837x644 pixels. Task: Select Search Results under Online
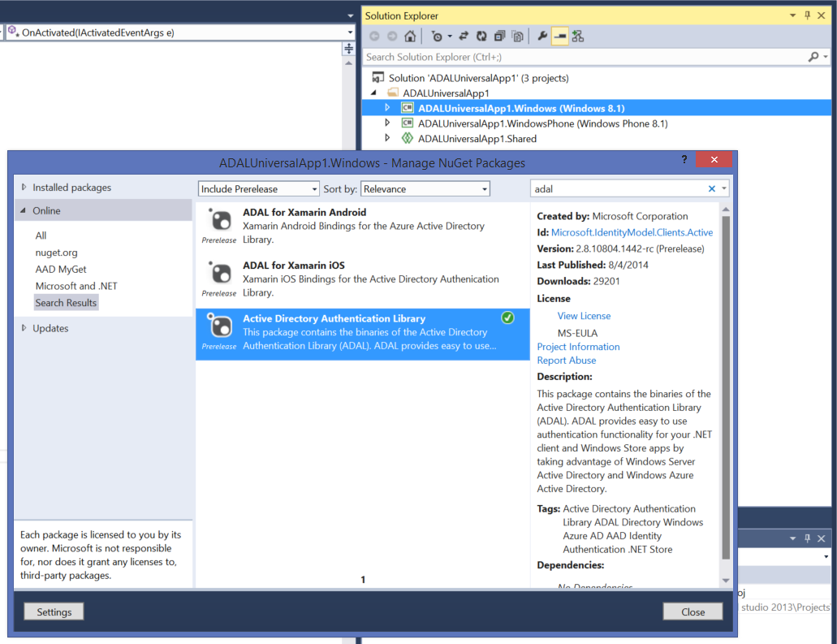(66, 303)
